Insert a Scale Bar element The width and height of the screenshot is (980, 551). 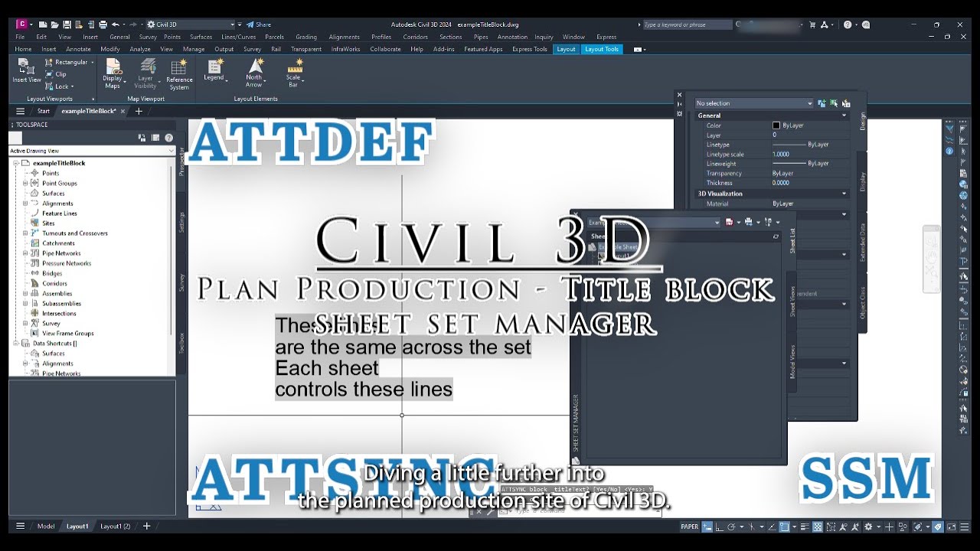[294, 73]
